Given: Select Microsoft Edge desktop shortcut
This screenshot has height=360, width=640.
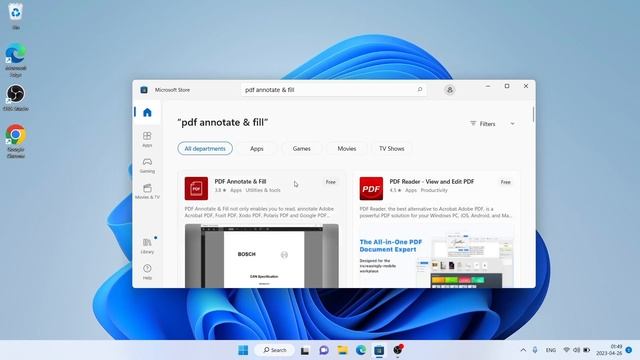Looking at the screenshot, I should coord(16,60).
